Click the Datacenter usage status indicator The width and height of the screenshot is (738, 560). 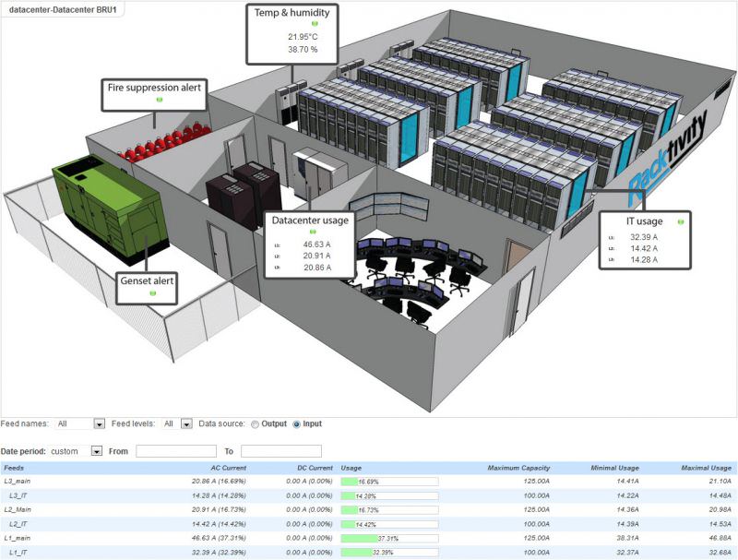[312, 232]
